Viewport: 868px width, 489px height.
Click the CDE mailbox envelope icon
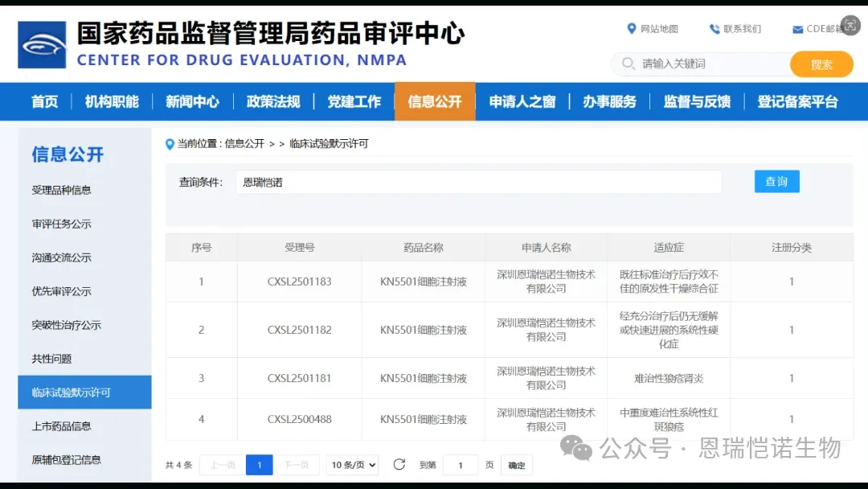coord(797,30)
